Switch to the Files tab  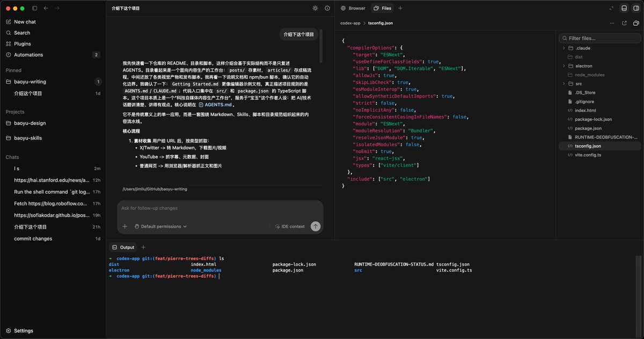click(x=383, y=8)
